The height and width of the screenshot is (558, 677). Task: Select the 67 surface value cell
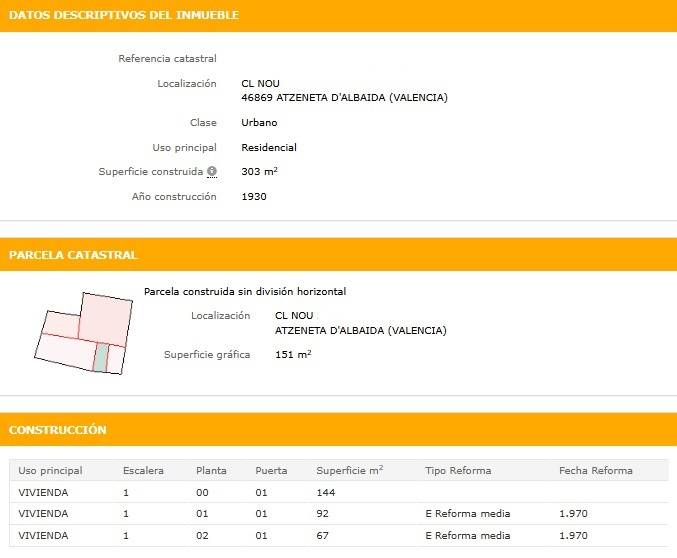[x=322, y=536]
